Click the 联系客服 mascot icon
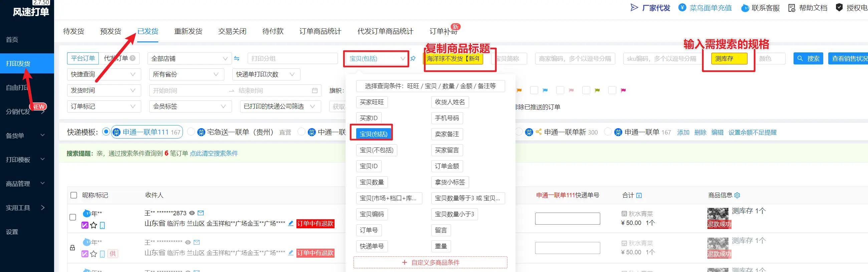This screenshot has width=868, height=272. coord(745,8)
